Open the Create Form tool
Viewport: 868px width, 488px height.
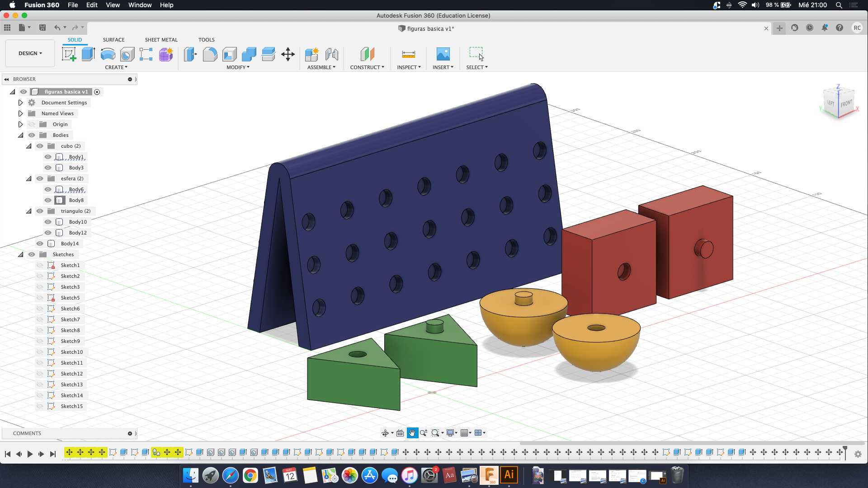tap(165, 54)
